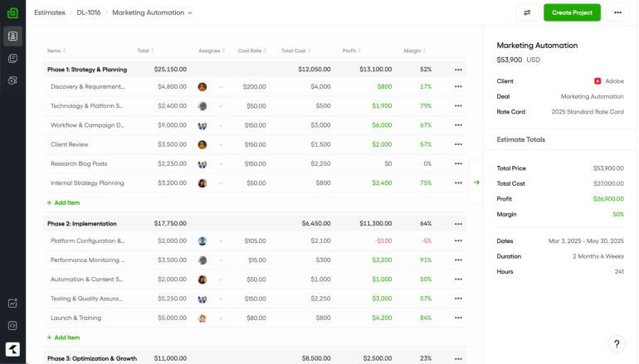The height and width of the screenshot is (364, 639).
Task: Open assignee dropdown for Launch & Training row
Action: click(221, 318)
